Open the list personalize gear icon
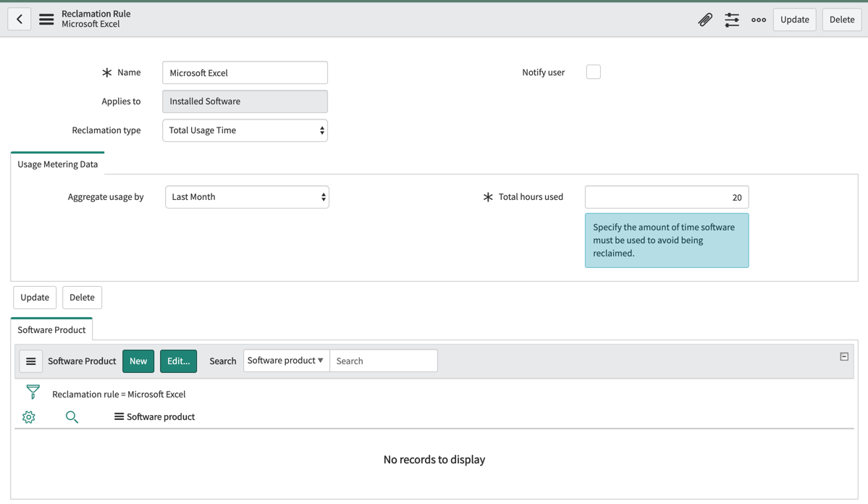868x504 pixels. click(x=29, y=417)
